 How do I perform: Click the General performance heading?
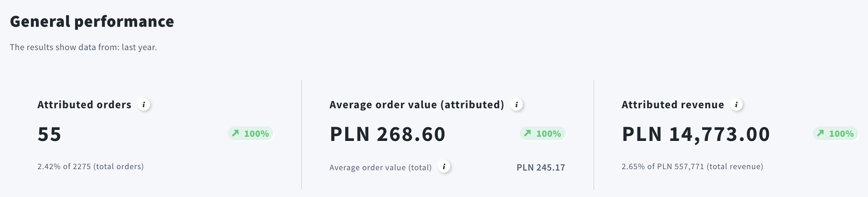click(92, 22)
